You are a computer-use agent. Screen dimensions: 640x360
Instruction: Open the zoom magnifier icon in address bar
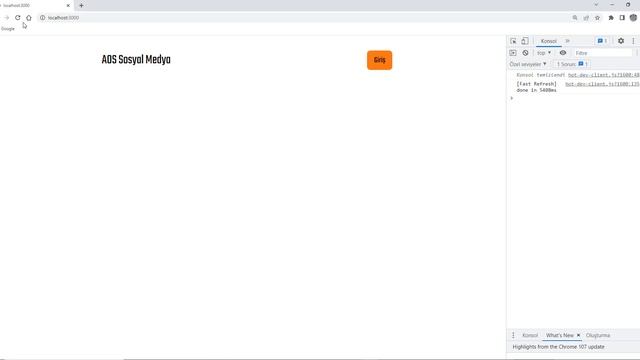575,18
